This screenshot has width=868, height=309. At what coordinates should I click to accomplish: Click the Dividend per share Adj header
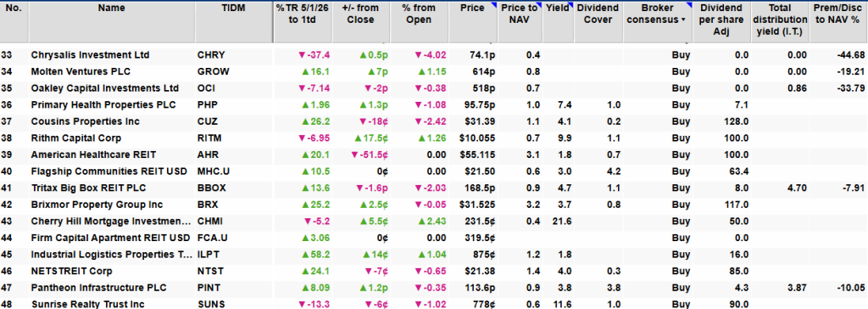coord(722,21)
